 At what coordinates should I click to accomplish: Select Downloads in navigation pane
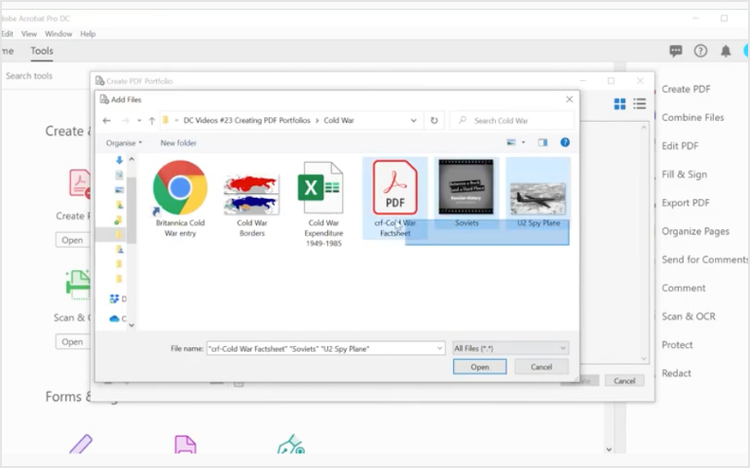click(119, 160)
